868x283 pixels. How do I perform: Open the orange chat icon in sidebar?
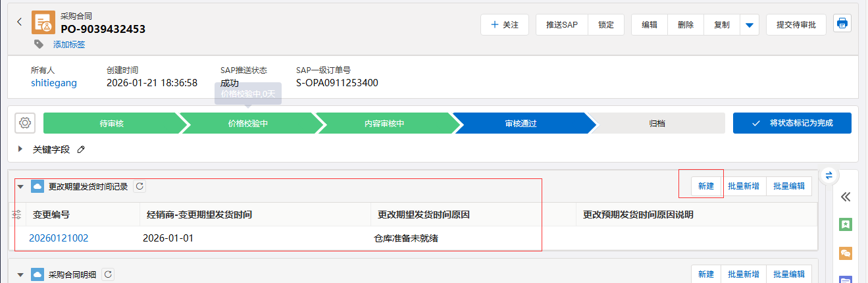pyautogui.click(x=846, y=253)
